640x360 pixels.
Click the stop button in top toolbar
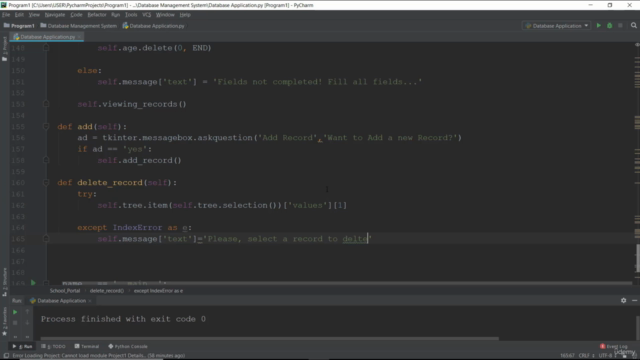620,26
